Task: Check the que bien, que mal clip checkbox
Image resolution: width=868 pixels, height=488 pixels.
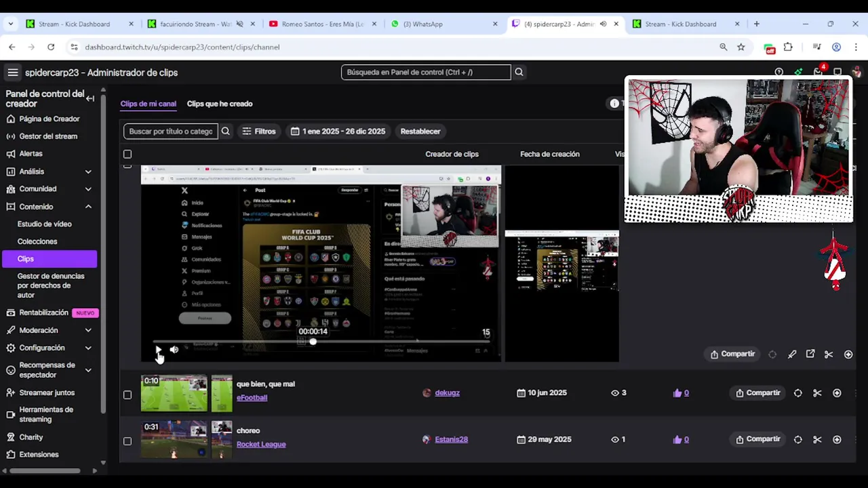Action: [127, 394]
